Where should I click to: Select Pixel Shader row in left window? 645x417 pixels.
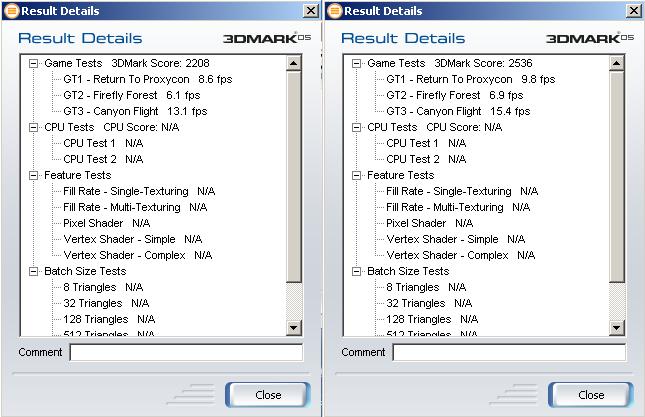pos(107,224)
